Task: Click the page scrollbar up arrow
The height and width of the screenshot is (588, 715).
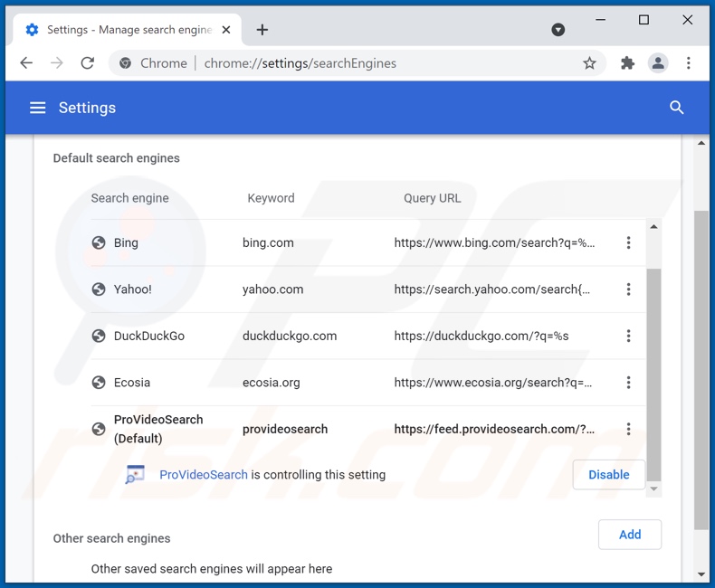Action: [701, 143]
